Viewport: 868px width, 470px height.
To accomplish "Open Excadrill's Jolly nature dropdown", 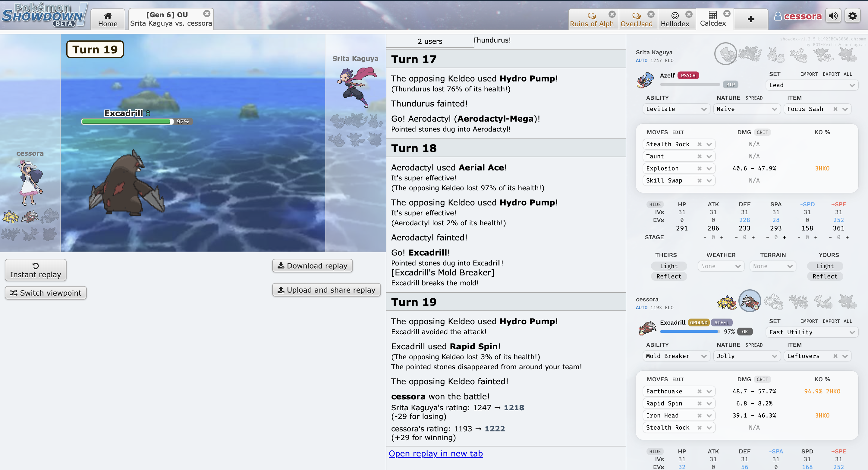I will (x=747, y=356).
